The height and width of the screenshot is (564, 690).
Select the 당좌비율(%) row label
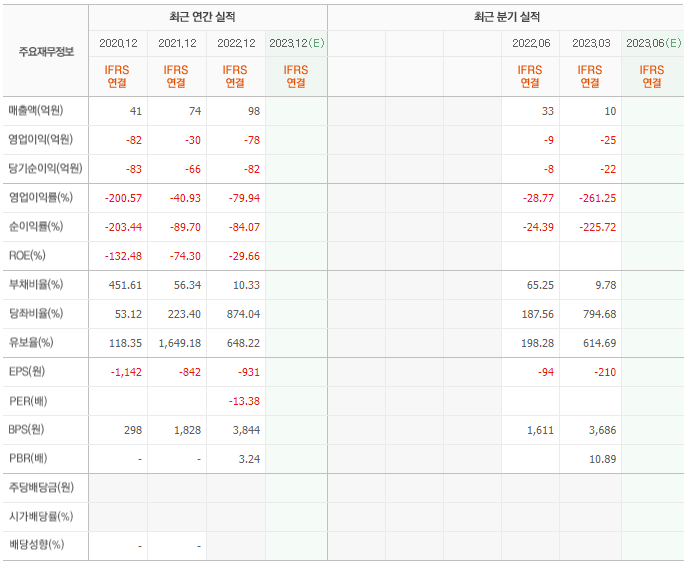point(36,314)
